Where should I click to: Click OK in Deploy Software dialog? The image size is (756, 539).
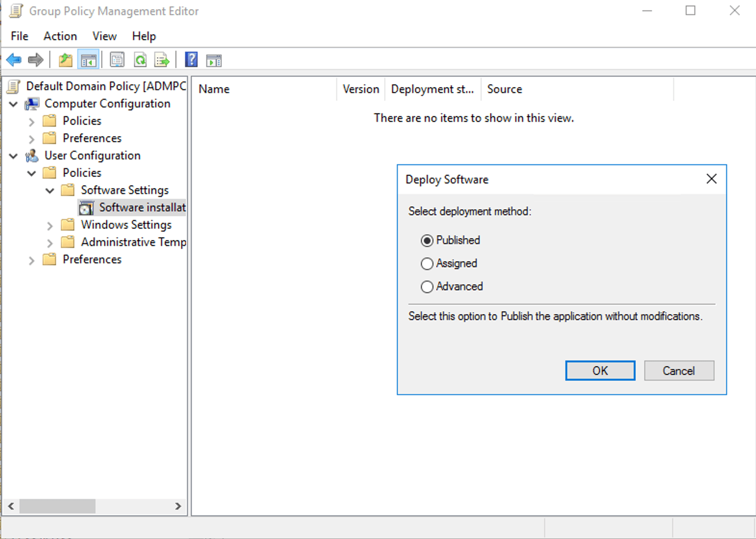(x=600, y=371)
